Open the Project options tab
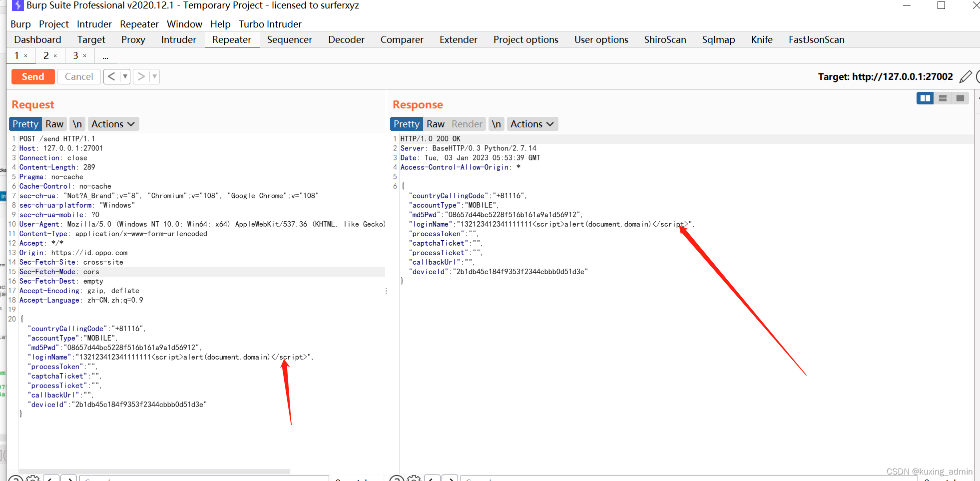Viewport: 980px width, 481px height. pos(526,39)
